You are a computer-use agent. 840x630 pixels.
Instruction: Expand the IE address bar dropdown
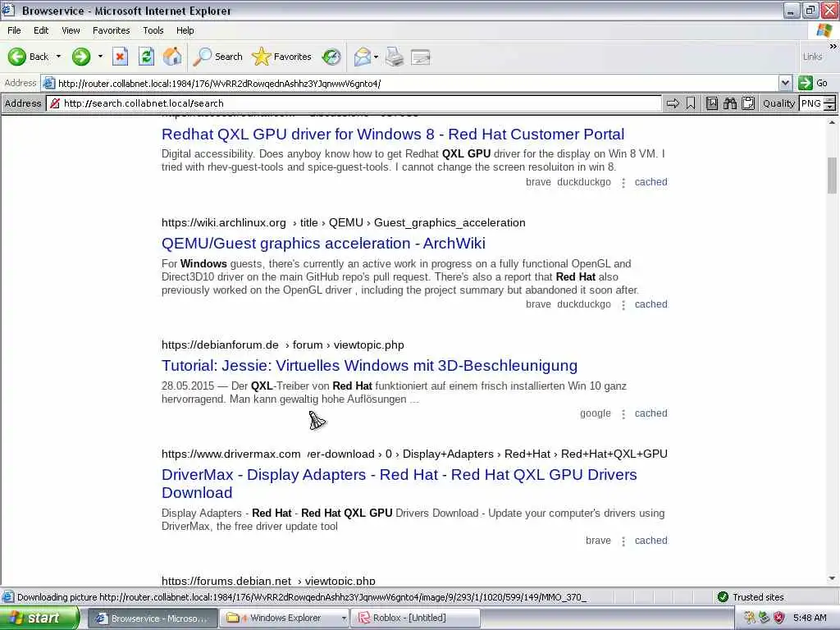coord(785,83)
